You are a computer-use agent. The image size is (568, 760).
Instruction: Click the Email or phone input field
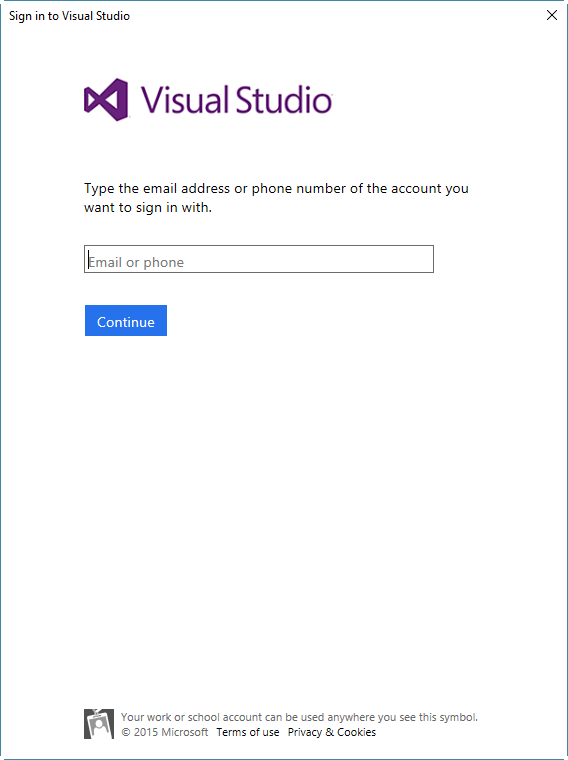259,259
